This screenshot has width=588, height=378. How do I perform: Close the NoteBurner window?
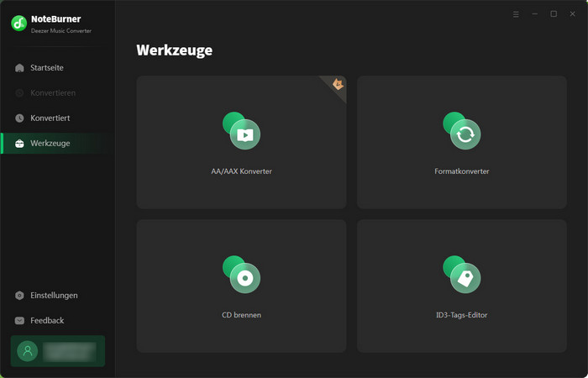(x=572, y=14)
